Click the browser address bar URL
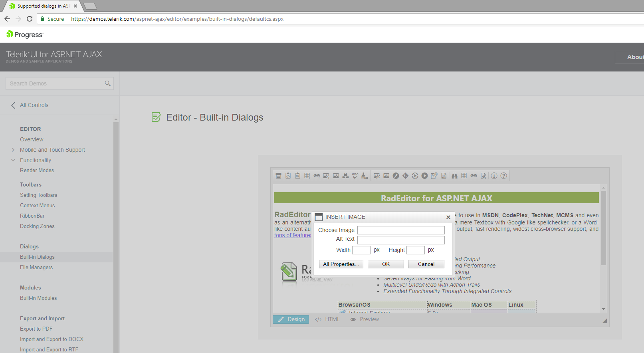The height and width of the screenshot is (353, 644). point(177,19)
